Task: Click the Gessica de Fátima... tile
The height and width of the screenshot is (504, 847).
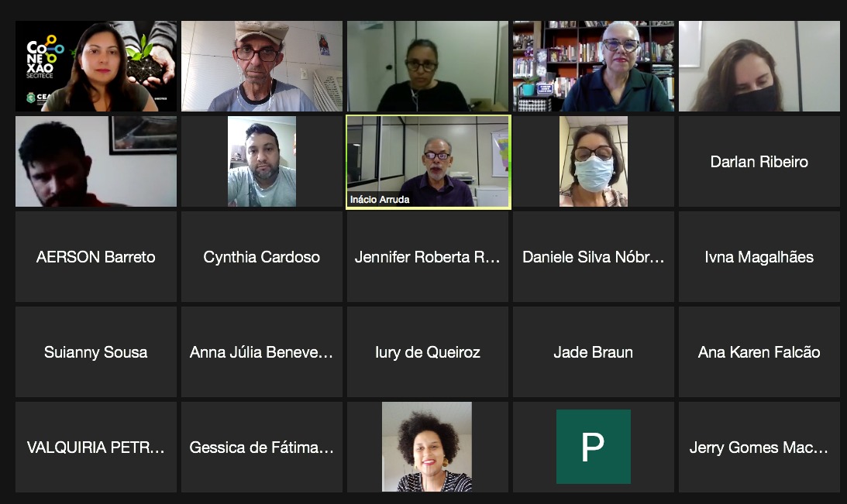Action: 262,447
